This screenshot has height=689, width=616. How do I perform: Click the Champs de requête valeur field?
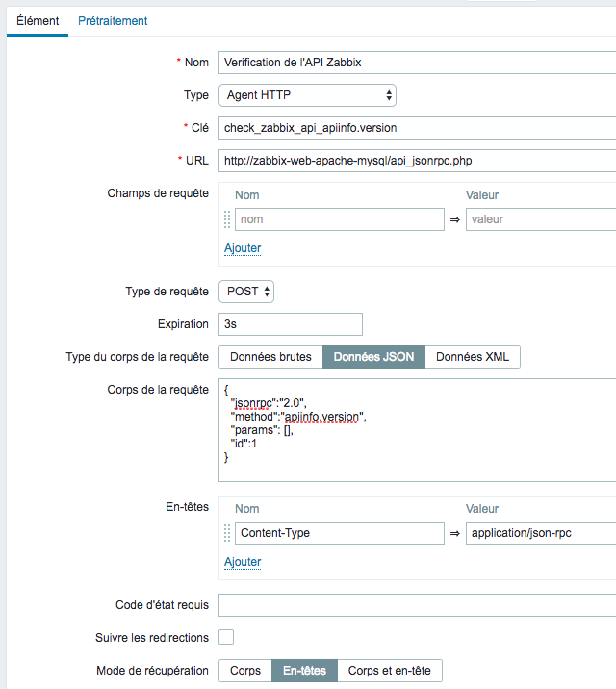coord(541,219)
